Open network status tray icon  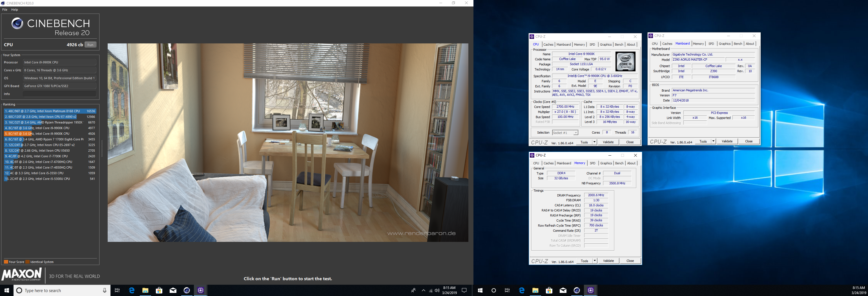[x=431, y=290]
